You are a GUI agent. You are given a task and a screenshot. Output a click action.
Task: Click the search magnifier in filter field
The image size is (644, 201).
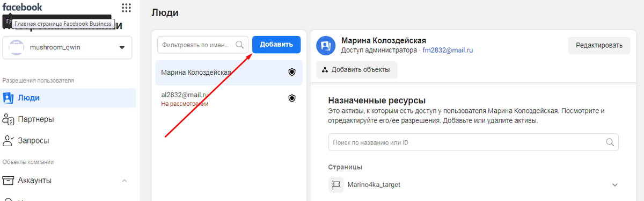[239, 45]
